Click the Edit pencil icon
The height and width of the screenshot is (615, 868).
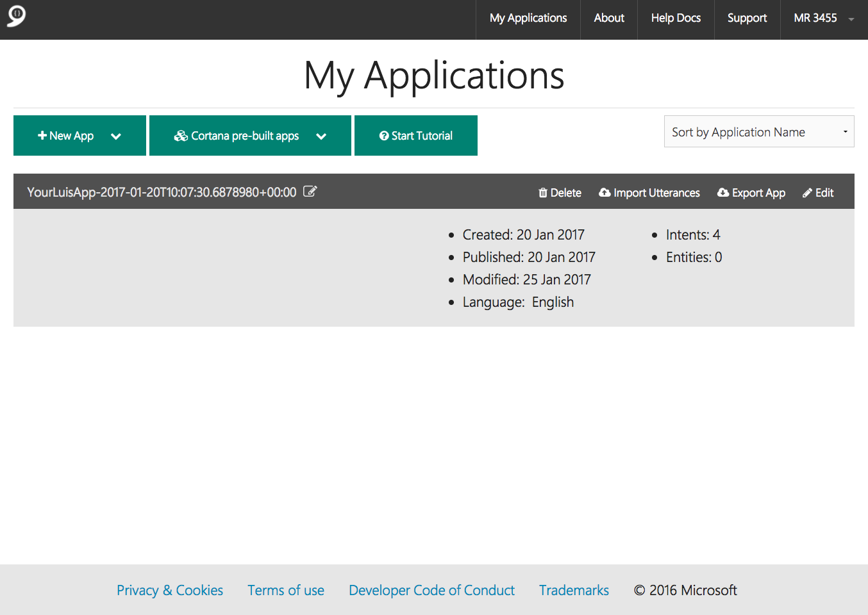(x=807, y=193)
